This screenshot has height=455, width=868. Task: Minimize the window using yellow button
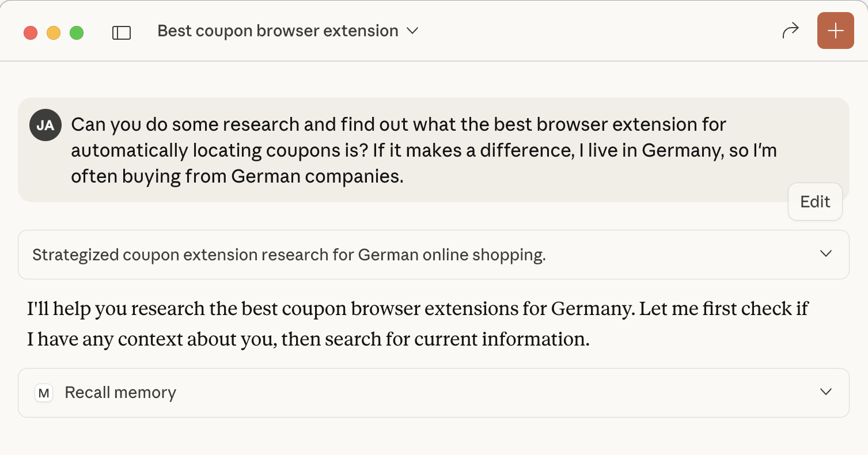[x=54, y=33]
